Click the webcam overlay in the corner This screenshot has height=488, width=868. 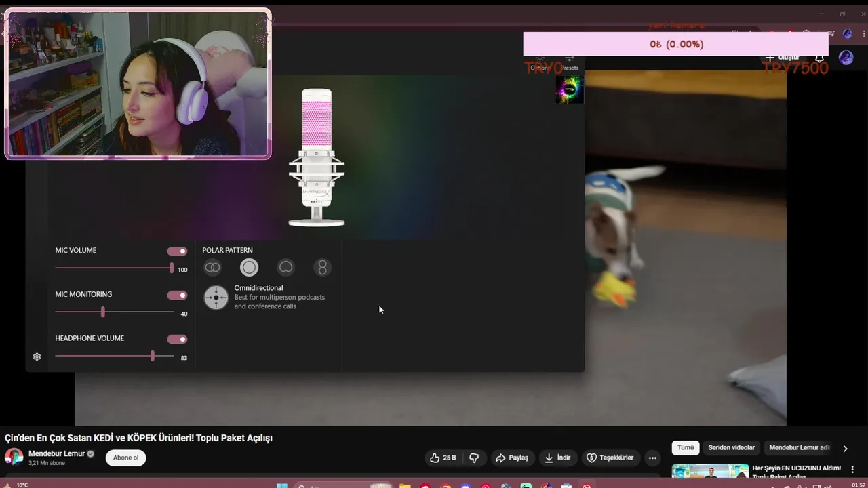click(138, 85)
